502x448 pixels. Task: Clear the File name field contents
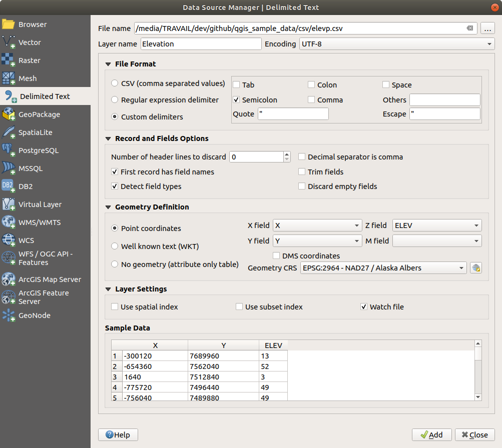point(469,28)
